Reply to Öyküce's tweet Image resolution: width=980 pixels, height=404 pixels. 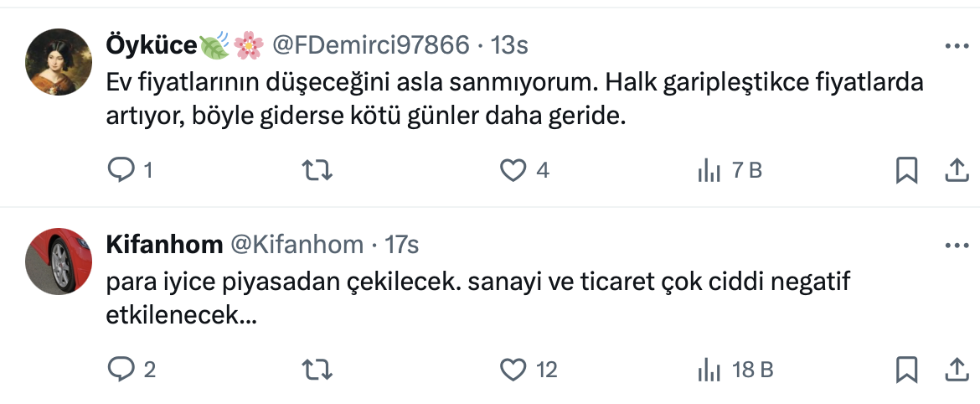coord(122,171)
